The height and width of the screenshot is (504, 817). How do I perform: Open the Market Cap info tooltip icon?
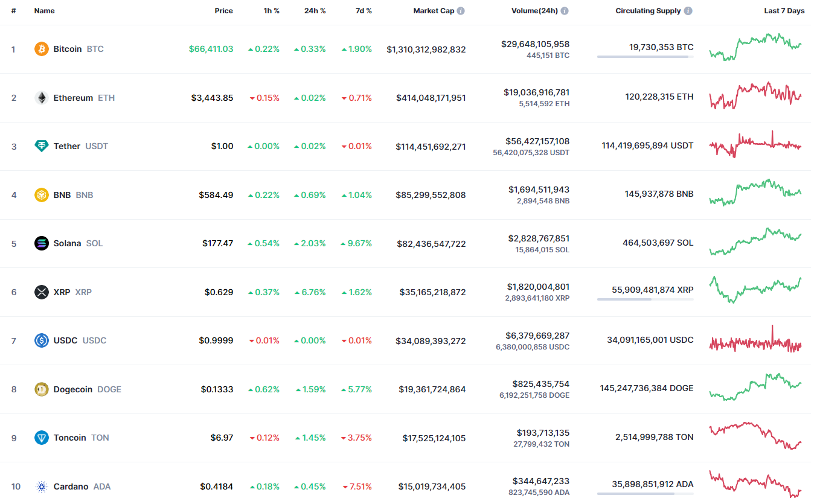461,11
